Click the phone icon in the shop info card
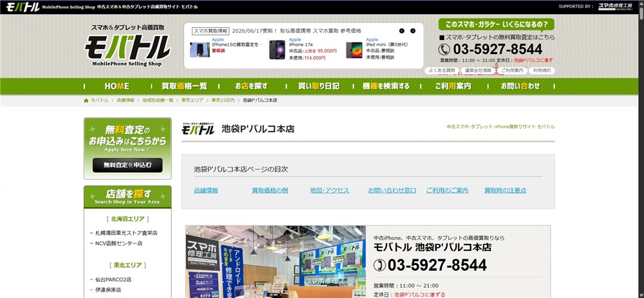The height and width of the screenshot is (298, 644). pyautogui.click(x=379, y=265)
